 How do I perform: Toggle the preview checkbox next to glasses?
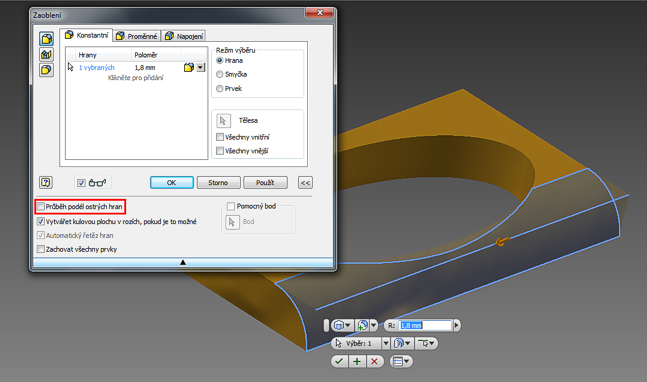coord(81,182)
